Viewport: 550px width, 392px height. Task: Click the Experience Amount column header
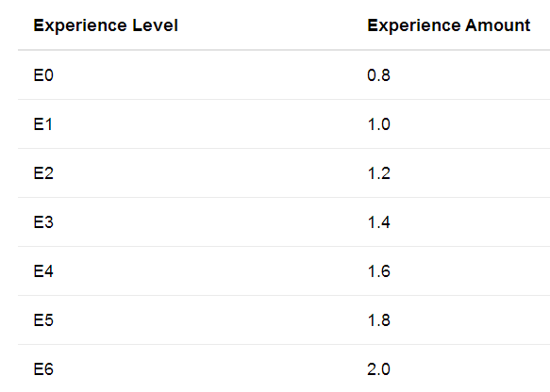(x=449, y=25)
